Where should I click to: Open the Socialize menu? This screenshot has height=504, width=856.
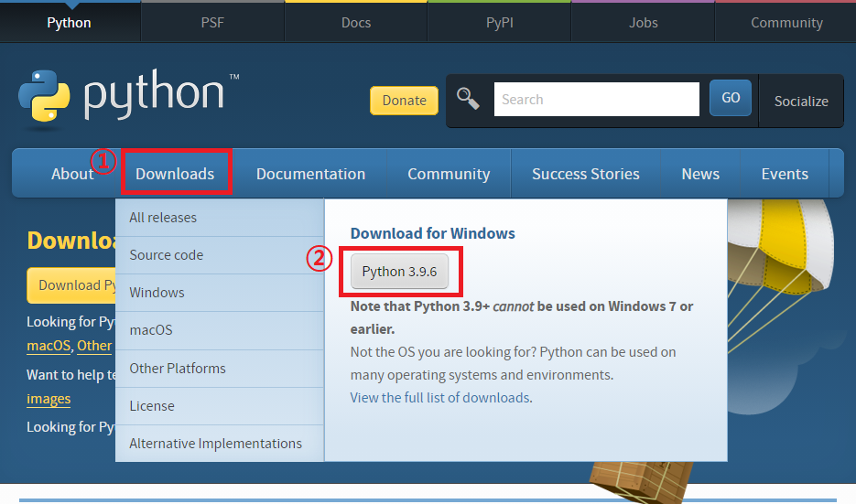(801, 101)
